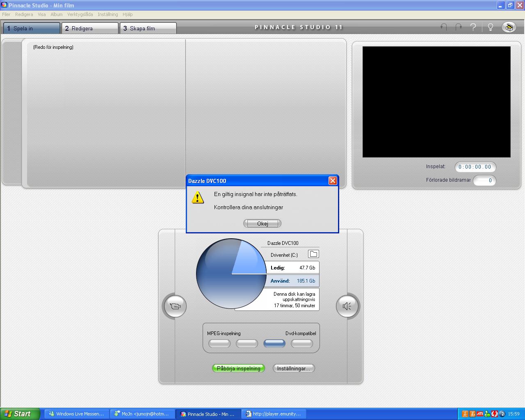Screen dimensions: 525x420
Task: Open the Inställning menu
Action: point(108,14)
